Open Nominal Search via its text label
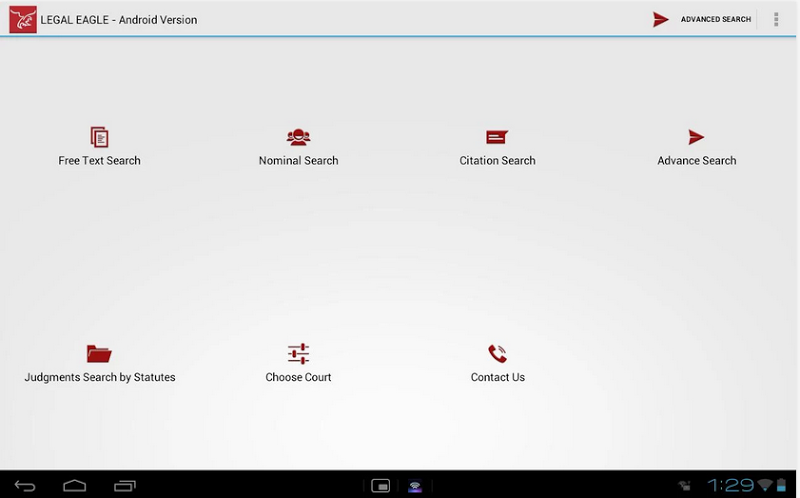800x498 pixels. pyautogui.click(x=298, y=160)
